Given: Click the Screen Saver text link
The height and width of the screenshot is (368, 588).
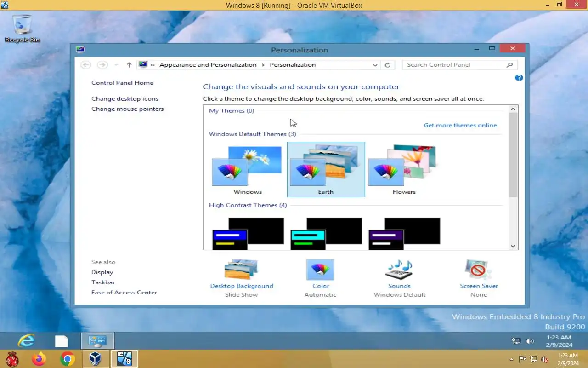Looking at the screenshot, I should (479, 286).
